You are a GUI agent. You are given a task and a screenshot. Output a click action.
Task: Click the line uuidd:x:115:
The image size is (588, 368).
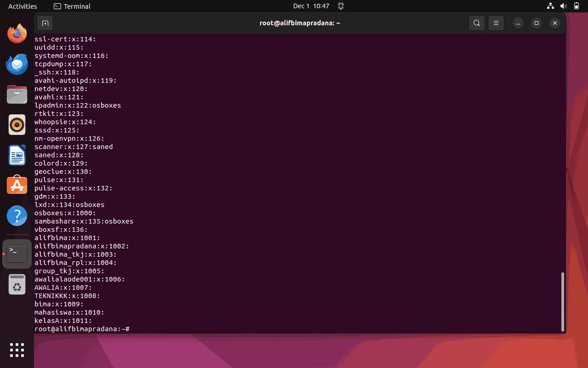point(59,47)
